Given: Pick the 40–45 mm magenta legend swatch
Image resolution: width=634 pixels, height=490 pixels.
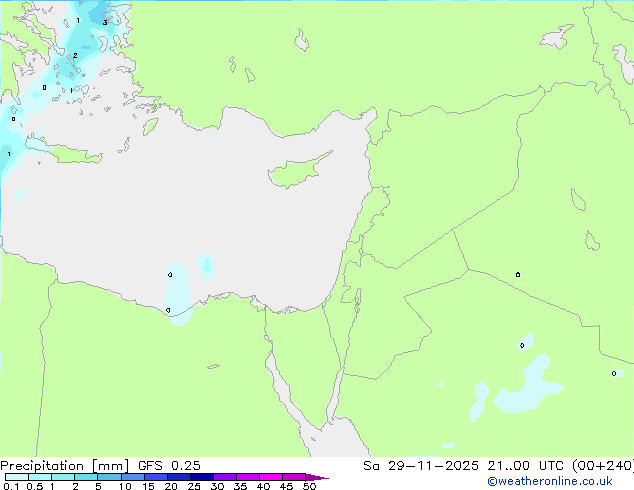Looking at the screenshot, I should click(271, 477).
